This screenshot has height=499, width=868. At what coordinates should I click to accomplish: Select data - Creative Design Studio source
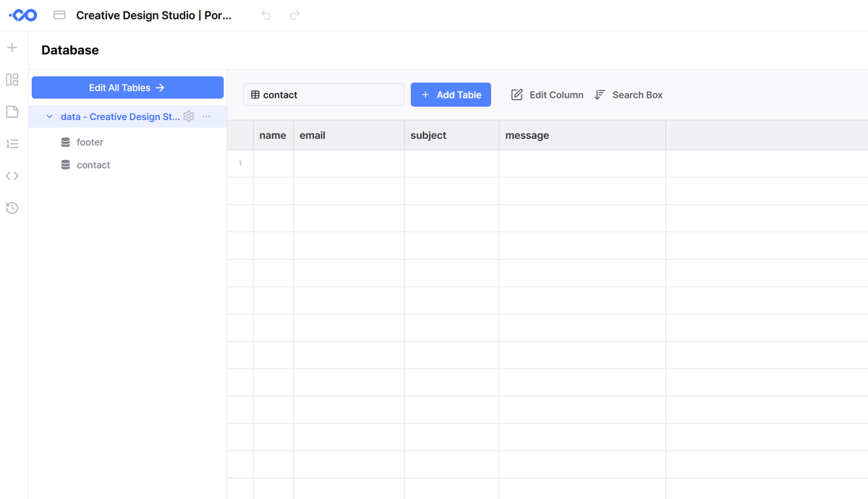120,116
